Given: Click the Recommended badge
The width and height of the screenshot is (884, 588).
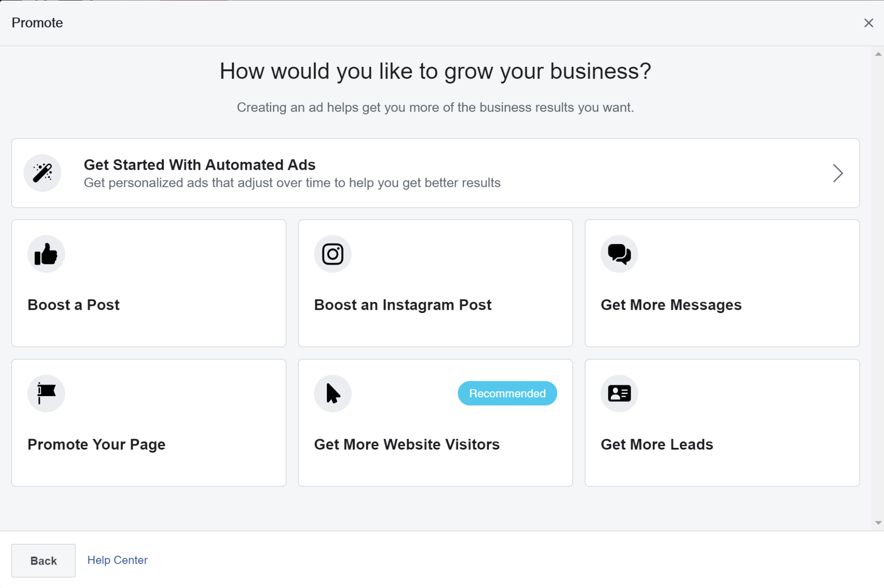Looking at the screenshot, I should point(507,393).
